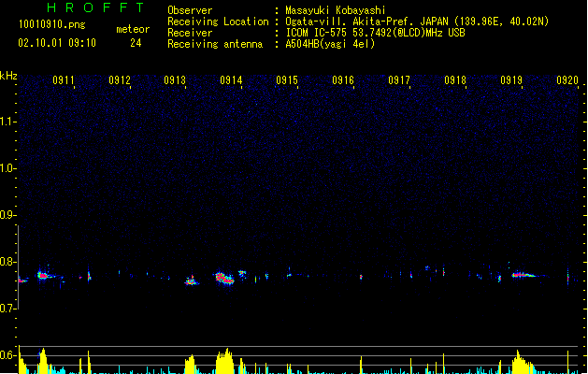Click the Ogata-vill. Akita-Pref. JAPAN location value

[x=417, y=22]
